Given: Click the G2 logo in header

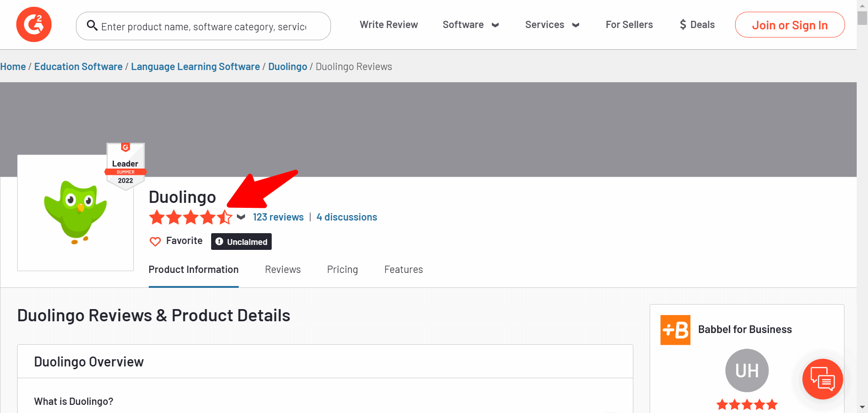Looking at the screenshot, I should [34, 24].
